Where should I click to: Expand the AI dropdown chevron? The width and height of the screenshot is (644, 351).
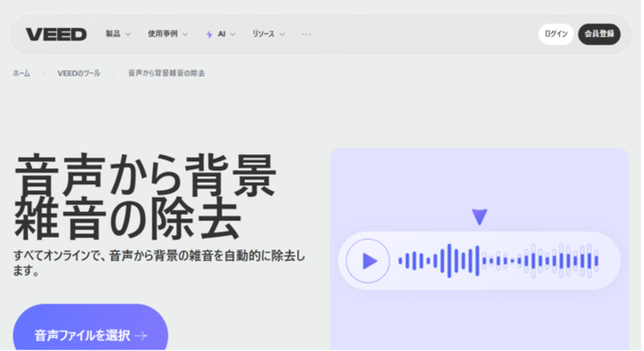click(233, 34)
